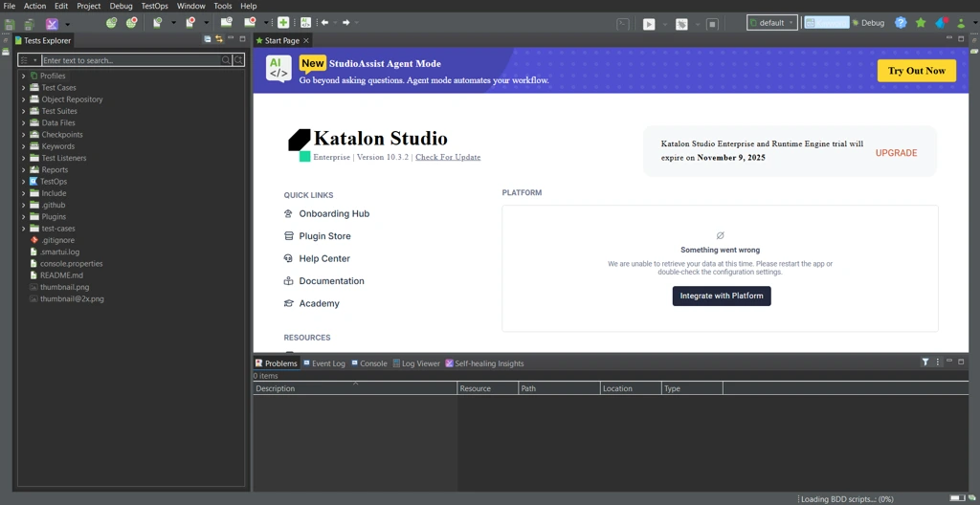Open the Problems panel view menu dots
Viewport: 980px width, 505px height.
click(x=938, y=362)
